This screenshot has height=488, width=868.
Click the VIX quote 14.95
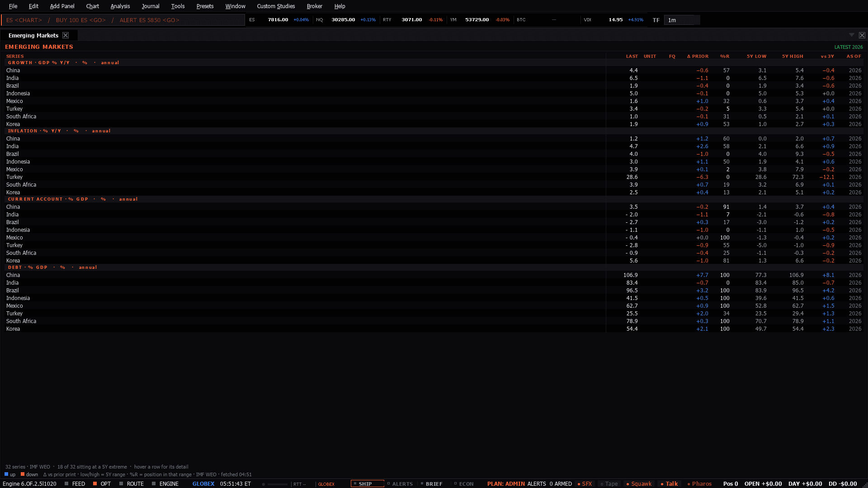[x=615, y=20]
